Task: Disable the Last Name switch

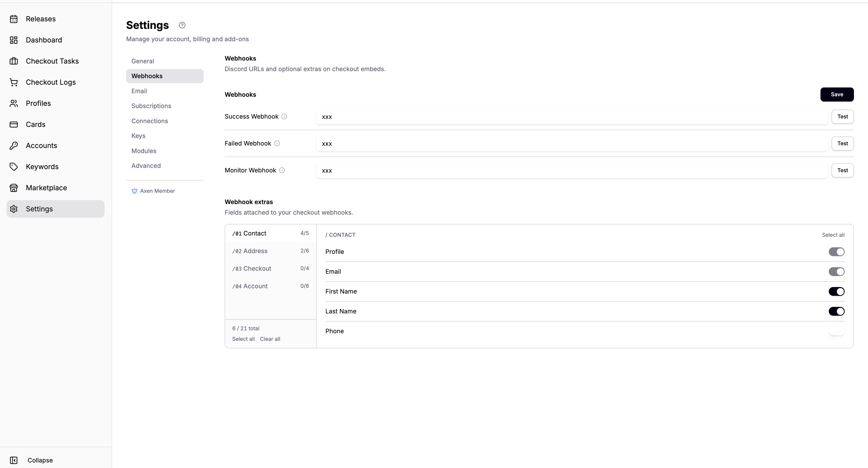Action: click(x=836, y=311)
